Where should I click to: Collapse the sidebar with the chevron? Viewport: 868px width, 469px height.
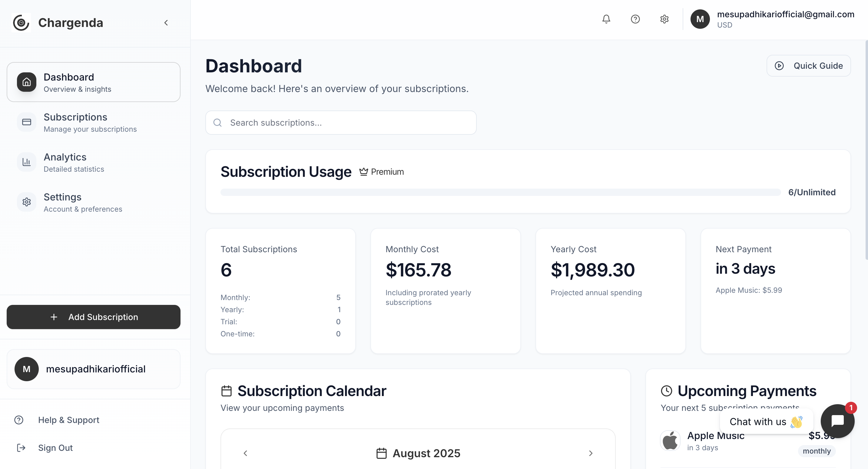(x=166, y=23)
